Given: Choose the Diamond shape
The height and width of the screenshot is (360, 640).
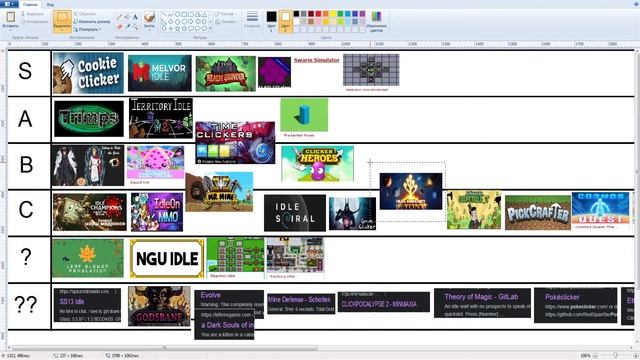Looking at the screenshot, I should [171, 21].
